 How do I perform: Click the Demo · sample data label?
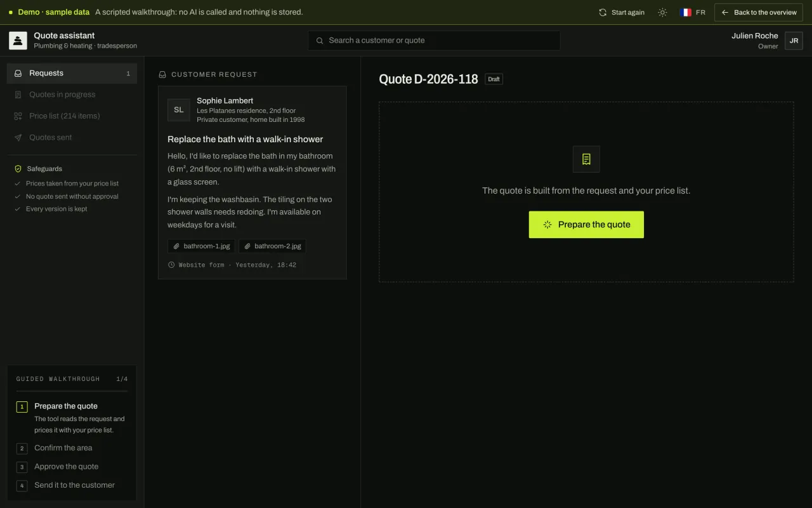(53, 12)
